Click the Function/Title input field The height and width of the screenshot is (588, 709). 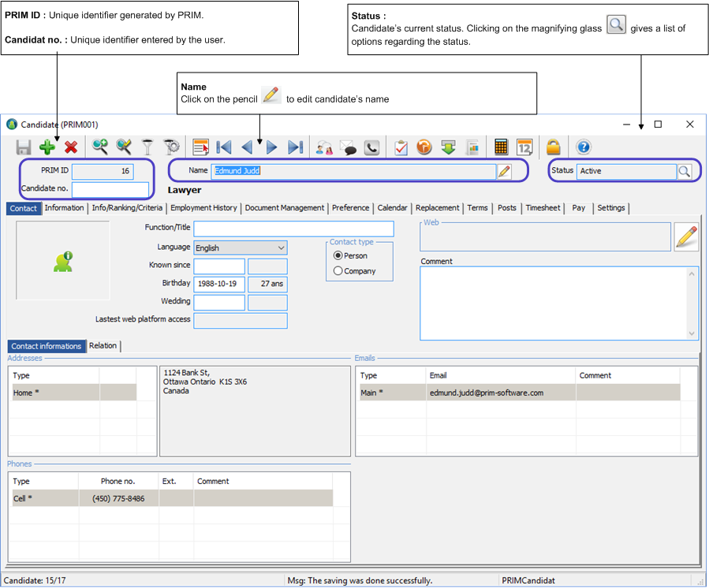coord(293,229)
